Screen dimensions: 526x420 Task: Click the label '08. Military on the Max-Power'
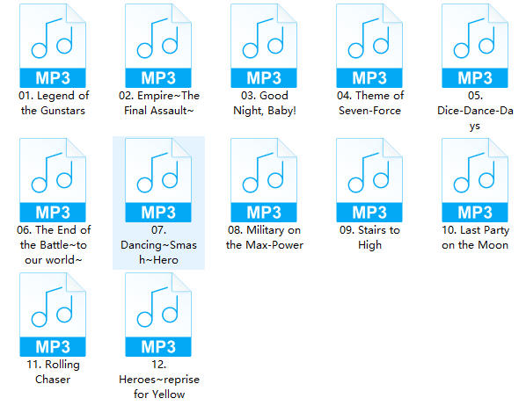click(265, 237)
